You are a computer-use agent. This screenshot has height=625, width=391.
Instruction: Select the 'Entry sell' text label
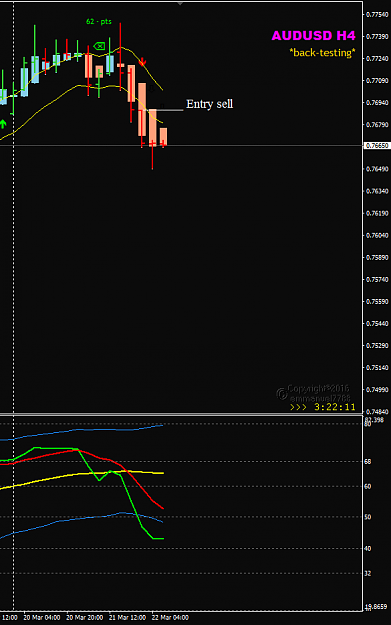point(209,104)
